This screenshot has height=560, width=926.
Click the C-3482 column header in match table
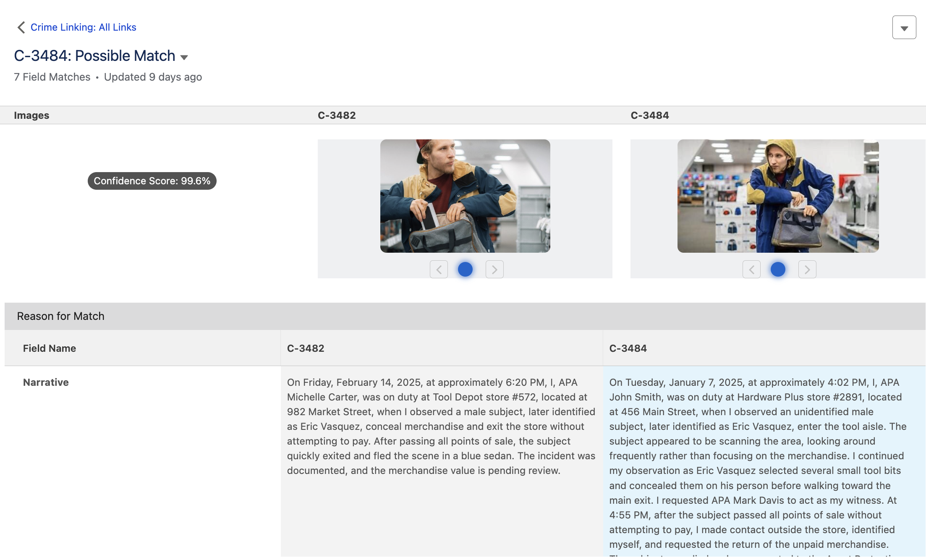306,348
